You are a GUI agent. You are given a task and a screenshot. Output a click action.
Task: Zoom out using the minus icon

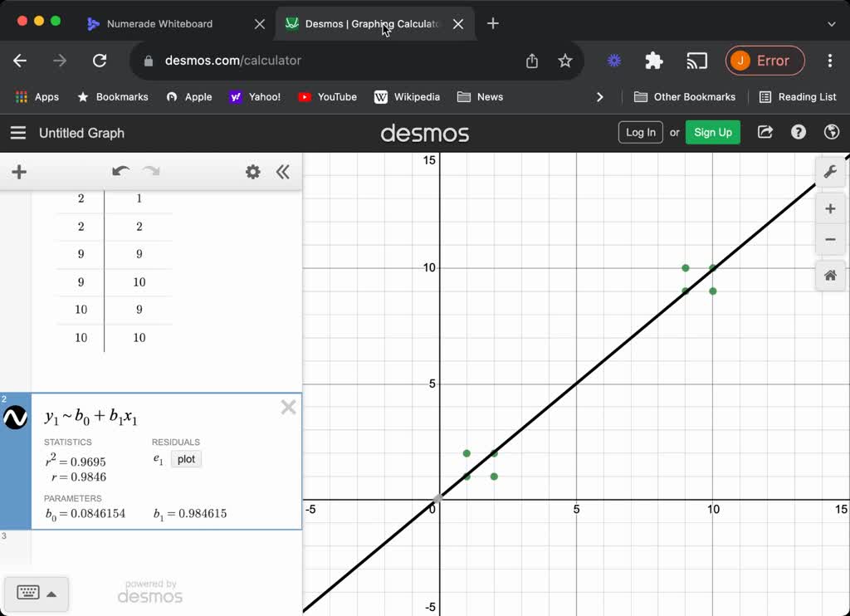[x=830, y=239]
